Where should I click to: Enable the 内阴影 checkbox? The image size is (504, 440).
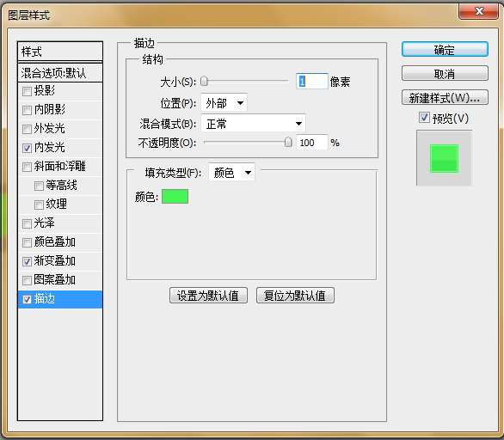pos(27,111)
